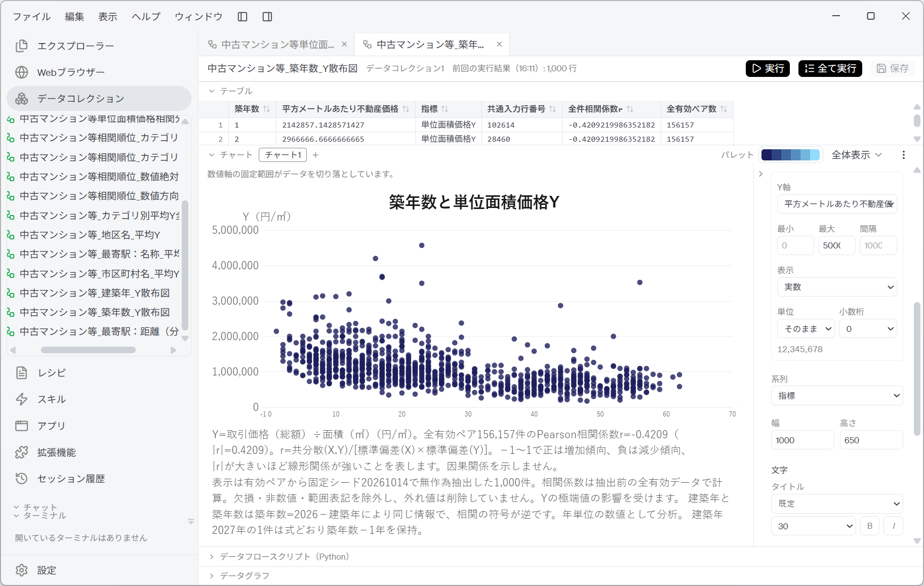Collapse the テーブル section

click(x=212, y=91)
